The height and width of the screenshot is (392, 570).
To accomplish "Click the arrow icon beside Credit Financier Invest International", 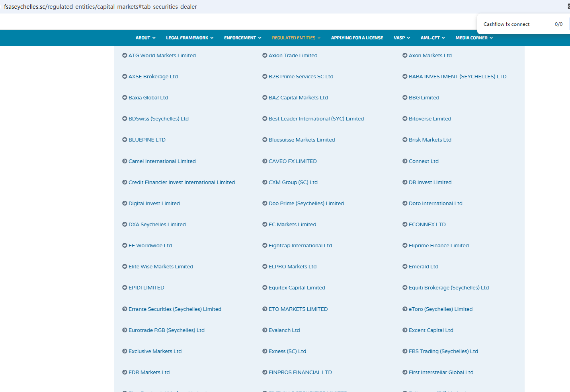I will (x=125, y=182).
